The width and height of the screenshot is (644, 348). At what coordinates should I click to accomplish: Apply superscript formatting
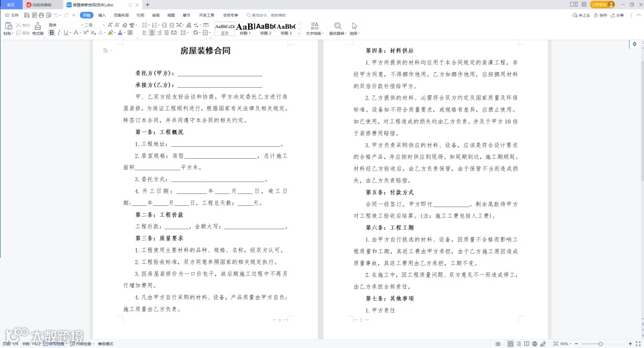[85, 32]
